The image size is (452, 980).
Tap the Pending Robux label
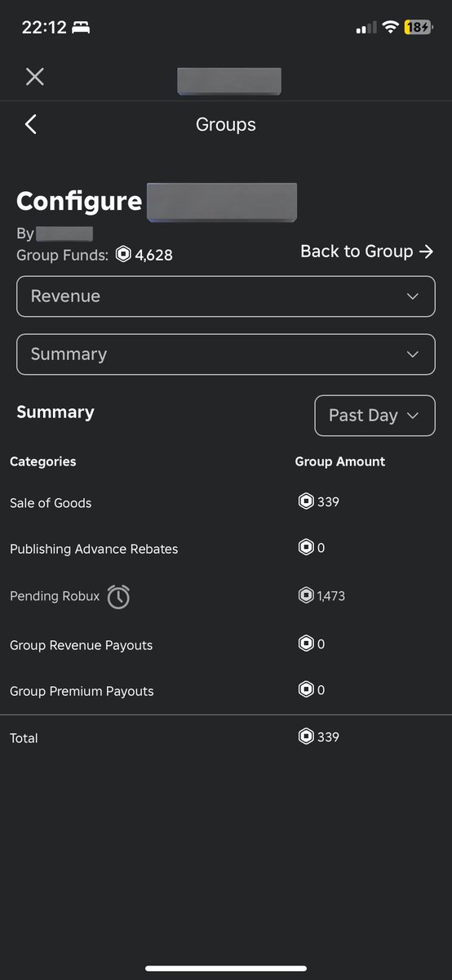55,596
